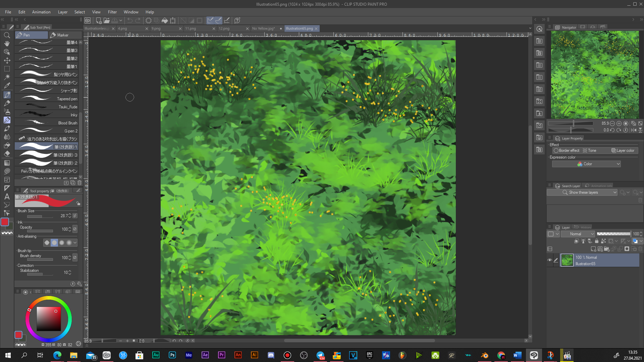Select the Marker sub tool group

click(63, 35)
